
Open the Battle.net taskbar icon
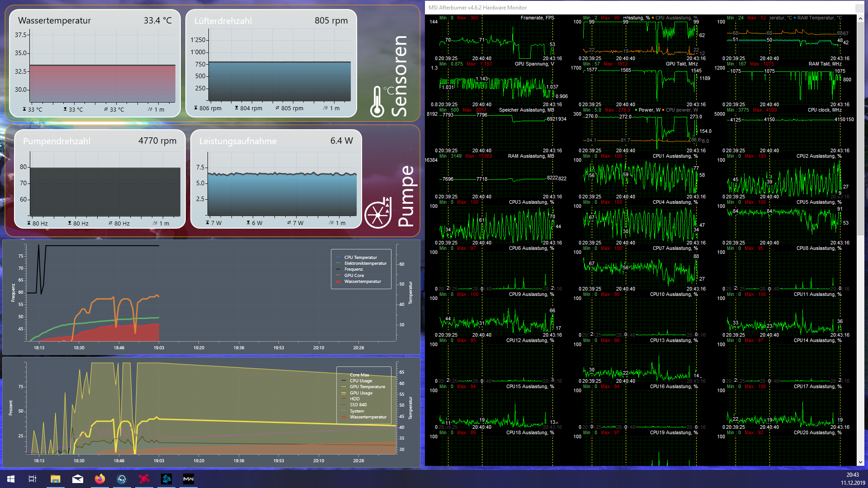[166, 479]
